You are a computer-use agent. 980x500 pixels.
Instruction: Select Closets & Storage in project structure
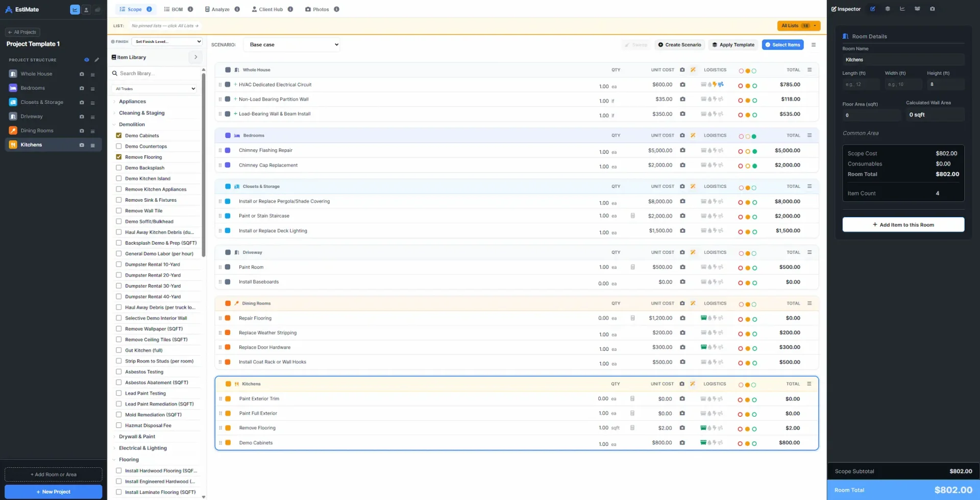click(x=42, y=102)
